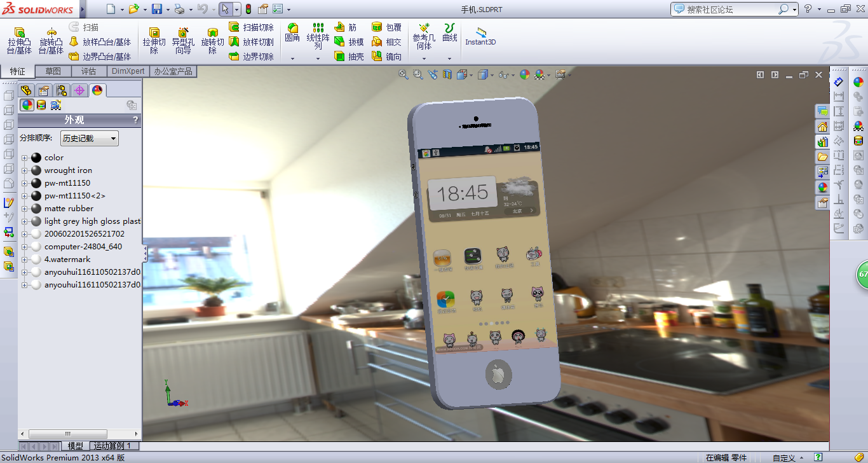Switch to the 模型 model tab
Viewport: 868px width, 463px height.
tap(76, 446)
